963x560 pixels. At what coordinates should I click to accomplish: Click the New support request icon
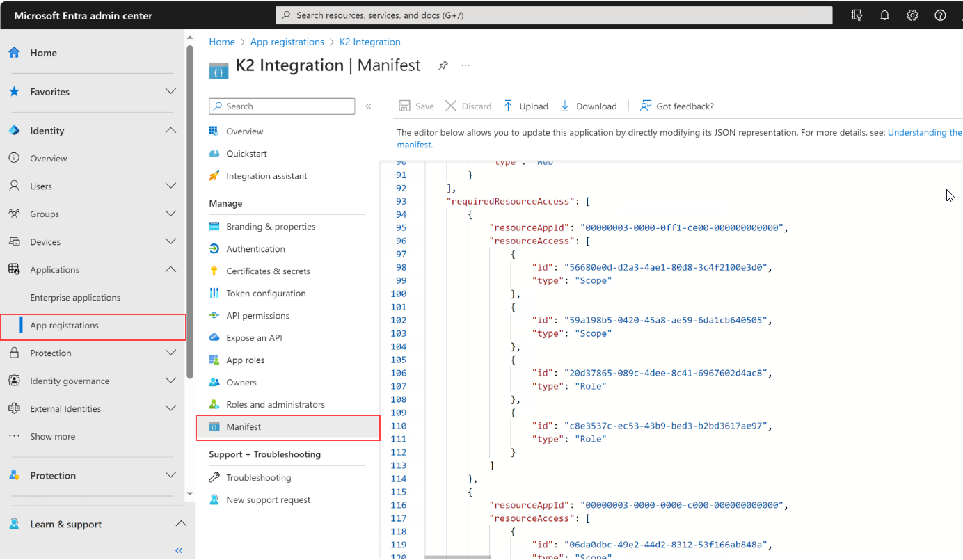(214, 500)
